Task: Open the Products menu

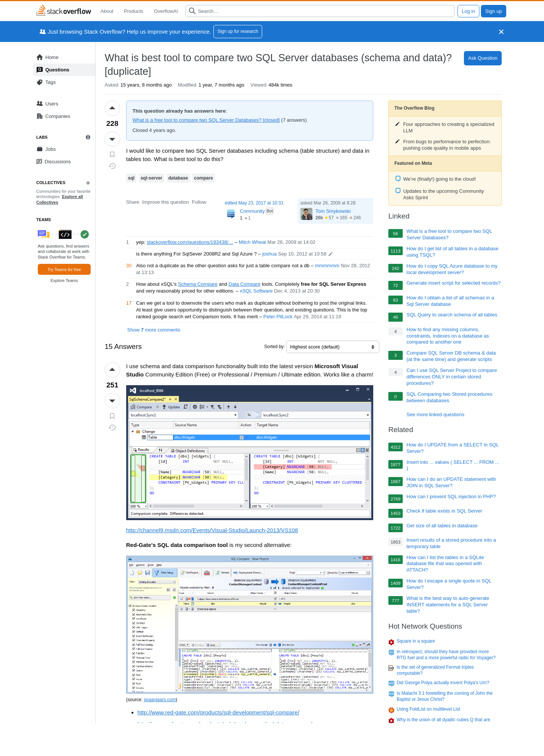Action: pos(133,11)
